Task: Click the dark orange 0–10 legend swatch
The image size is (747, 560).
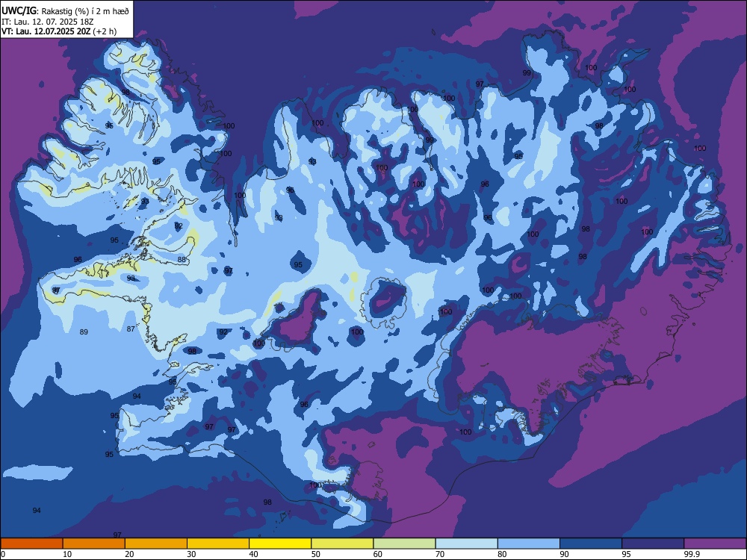Action: pos(31,544)
